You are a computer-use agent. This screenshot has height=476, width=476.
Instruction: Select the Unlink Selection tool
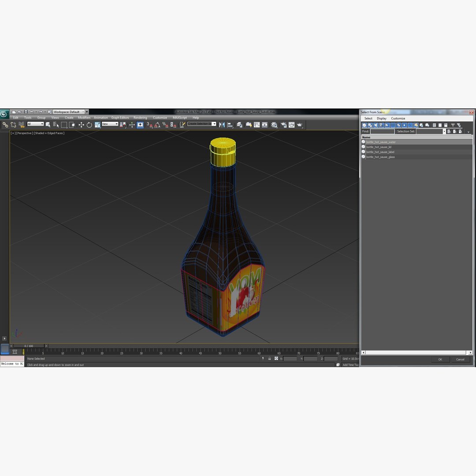click(13, 125)
